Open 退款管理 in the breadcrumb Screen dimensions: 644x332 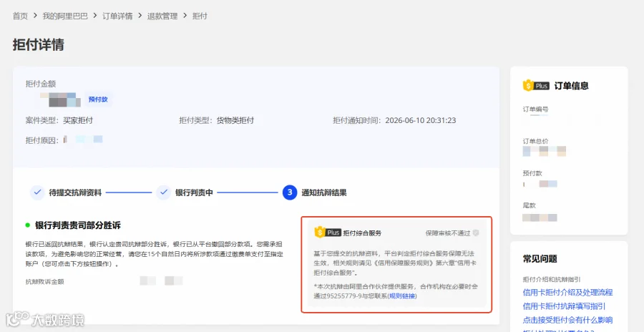tap(162, 16)
